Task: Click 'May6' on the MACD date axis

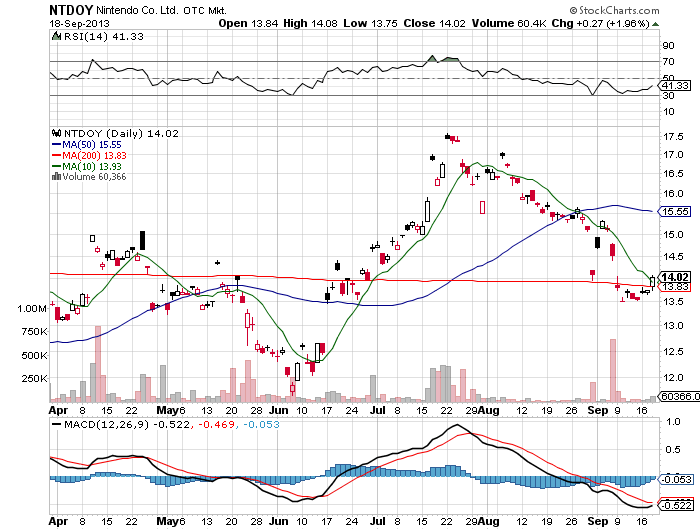Action: (171, 521)
